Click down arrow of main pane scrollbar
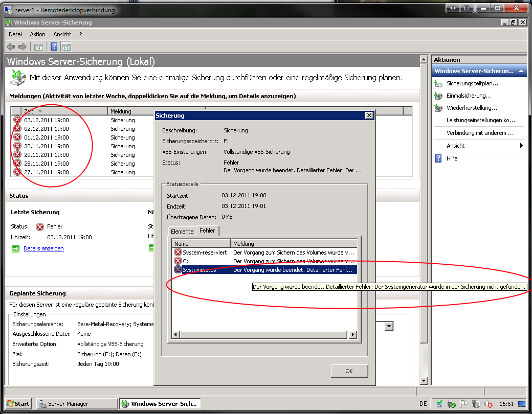The image size is (532, 414). coord(424,381)
